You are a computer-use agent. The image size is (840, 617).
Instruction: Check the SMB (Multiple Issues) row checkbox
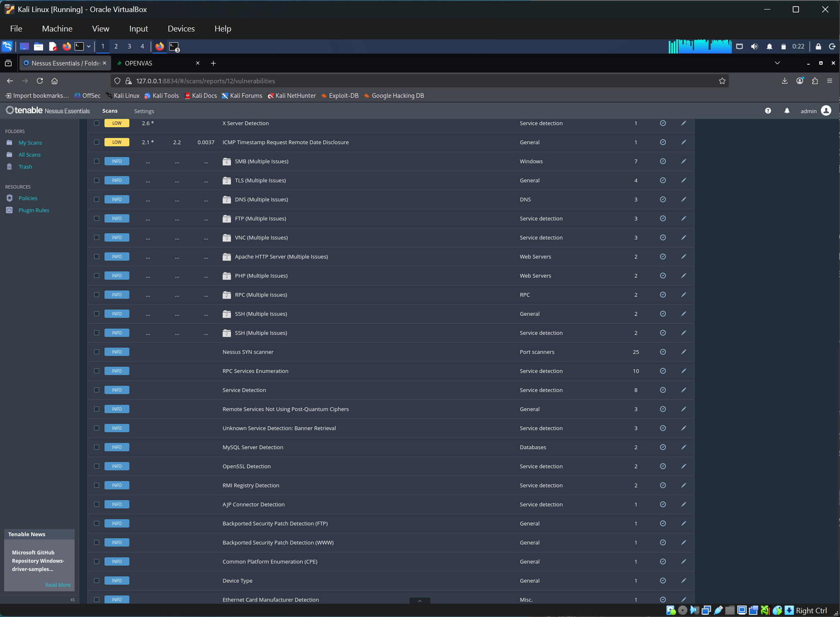[97, 161]
